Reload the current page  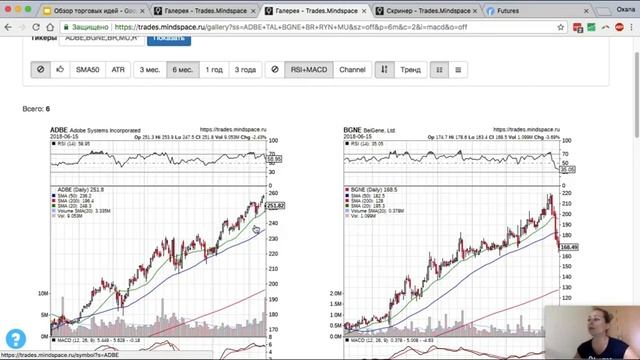36,27
